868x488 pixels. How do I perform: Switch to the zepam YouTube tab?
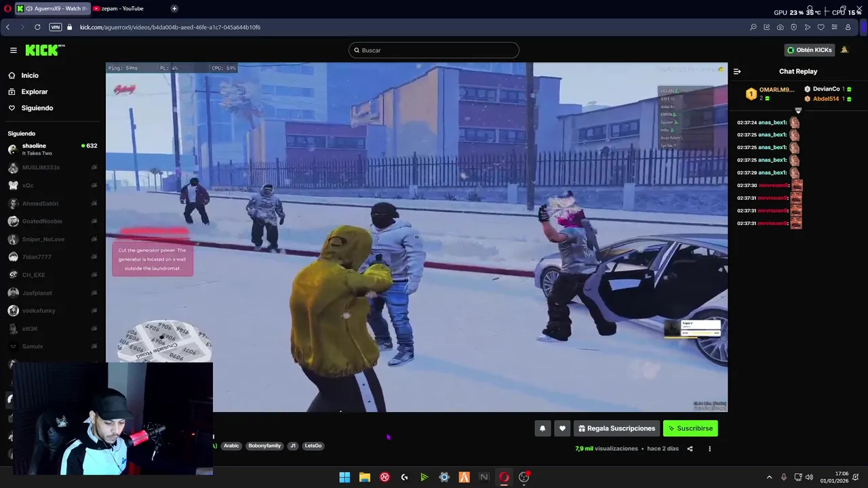[x=122, y=9]
